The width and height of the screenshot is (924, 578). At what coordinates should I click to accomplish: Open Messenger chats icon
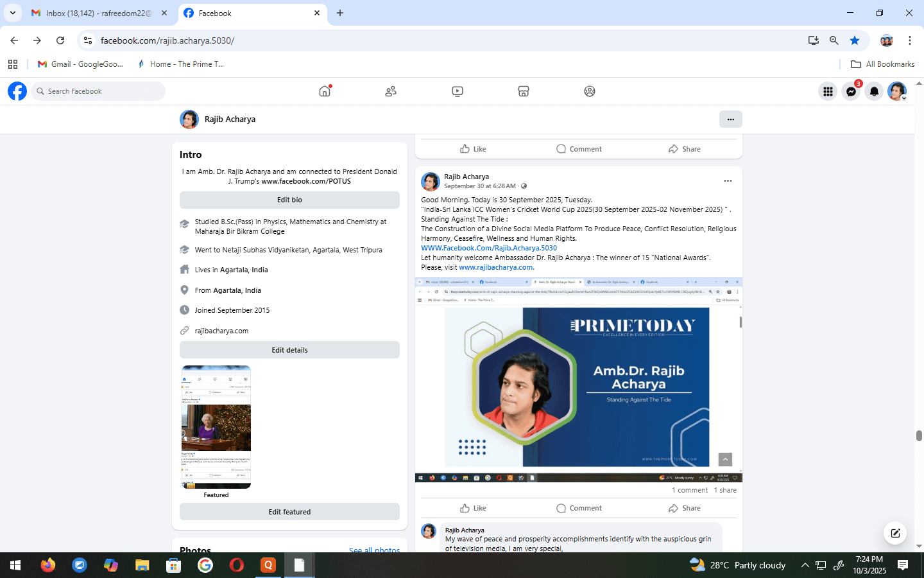click(851, 91)
